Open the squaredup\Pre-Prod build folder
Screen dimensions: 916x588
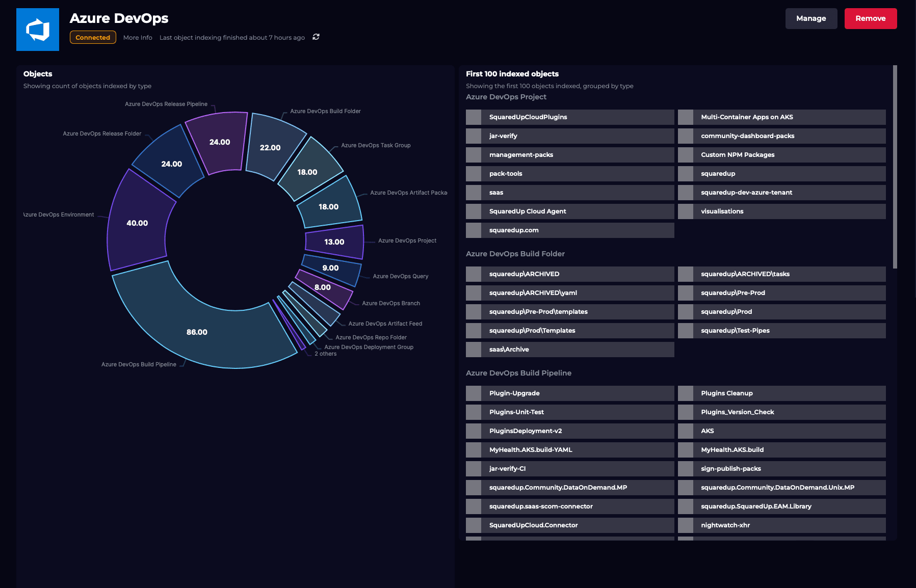click(x=782, y=293)
